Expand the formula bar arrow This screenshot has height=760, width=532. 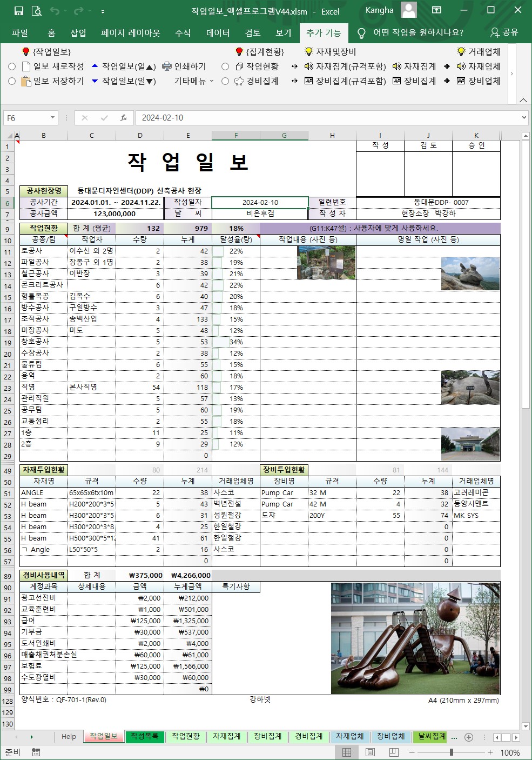click(x=523, y=117)
